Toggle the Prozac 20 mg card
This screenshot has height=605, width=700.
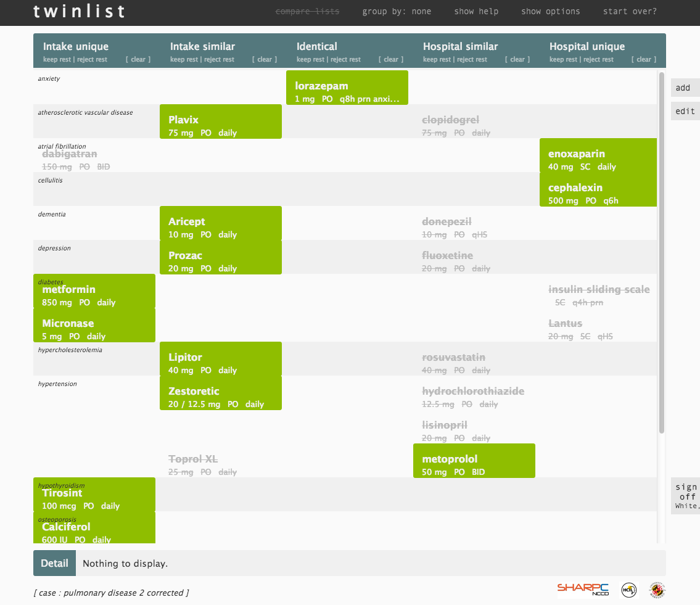coord(221,257)
